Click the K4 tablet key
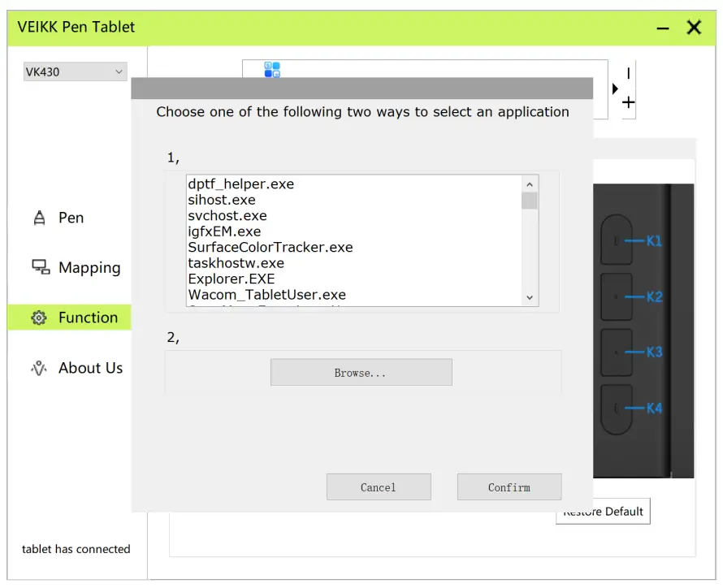Viewport: 723px width, 588px height. 617,409
